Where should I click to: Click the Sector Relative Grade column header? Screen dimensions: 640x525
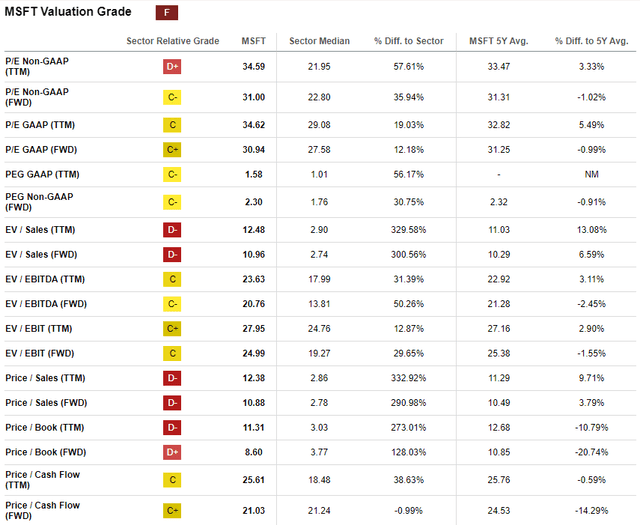coord(173,41)
